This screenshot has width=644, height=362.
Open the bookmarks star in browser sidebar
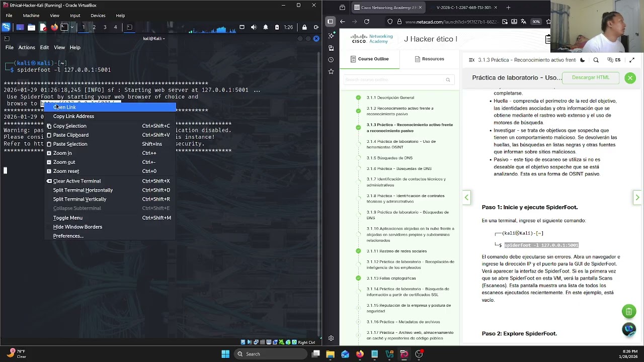pos(331,71)
